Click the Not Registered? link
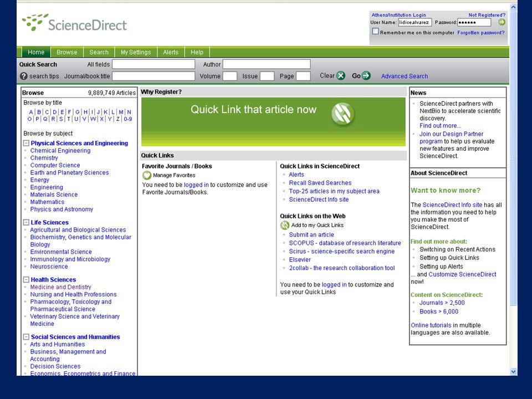 [x=487, y=15]
